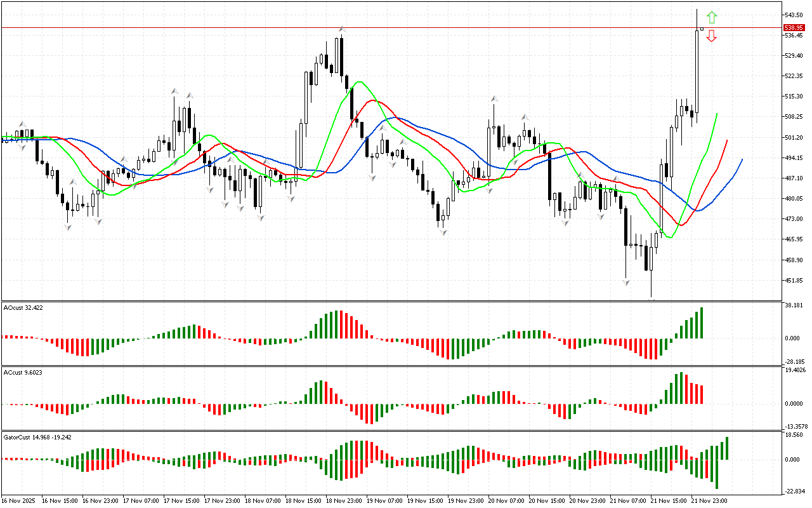Select the blue Alligator jaw line at its right end
812x508 pixels.
741,161
